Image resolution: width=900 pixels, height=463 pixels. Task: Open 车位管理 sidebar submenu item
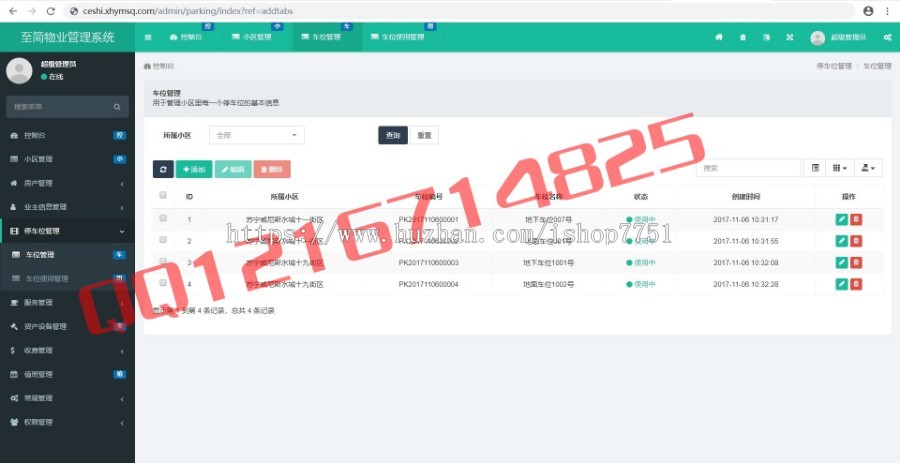tap(67, 255)
